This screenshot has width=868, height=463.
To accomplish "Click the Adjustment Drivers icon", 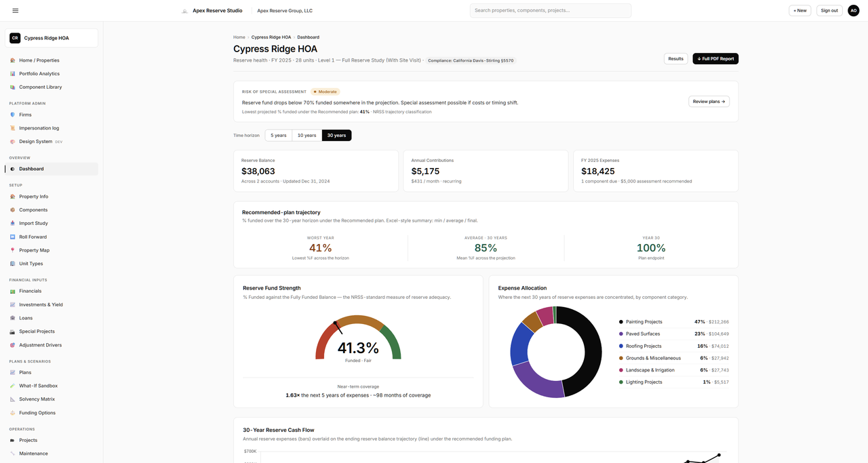I will tap(13, 345).
